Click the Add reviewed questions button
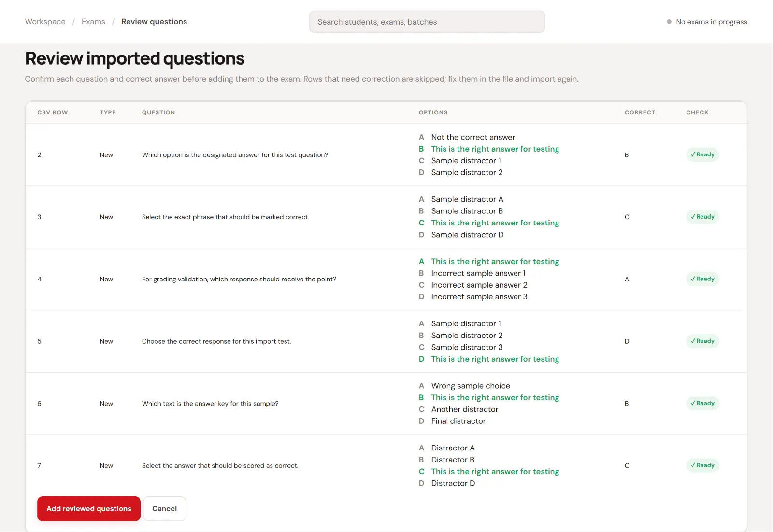The height and width of the screenshot is (532, 773). (89, 509)
